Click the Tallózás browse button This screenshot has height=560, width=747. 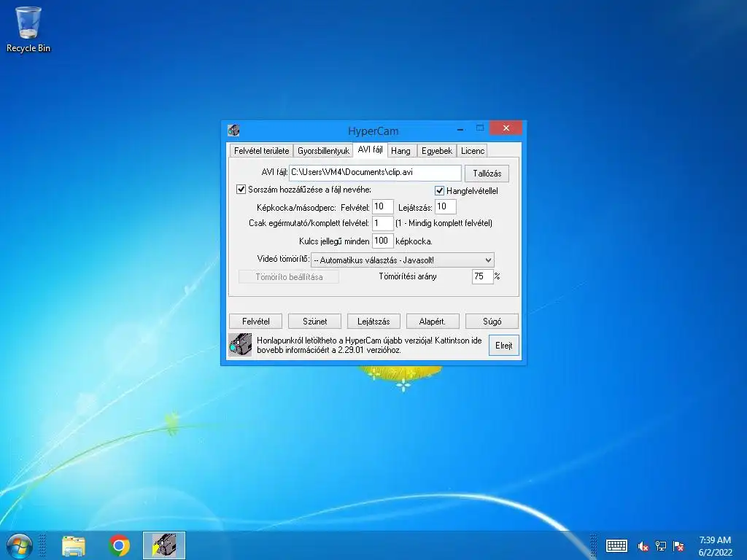[487, 174]
